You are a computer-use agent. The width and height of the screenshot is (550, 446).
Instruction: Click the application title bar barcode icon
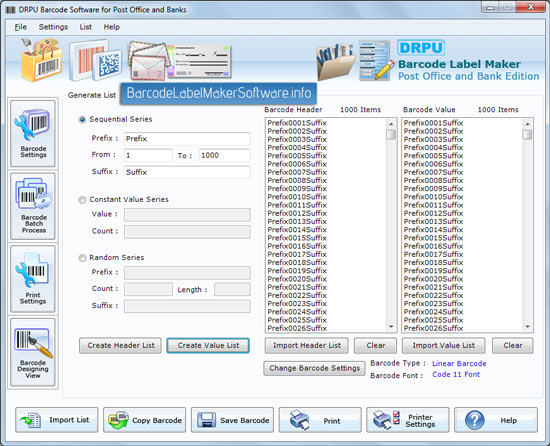[x=11, y=9]
